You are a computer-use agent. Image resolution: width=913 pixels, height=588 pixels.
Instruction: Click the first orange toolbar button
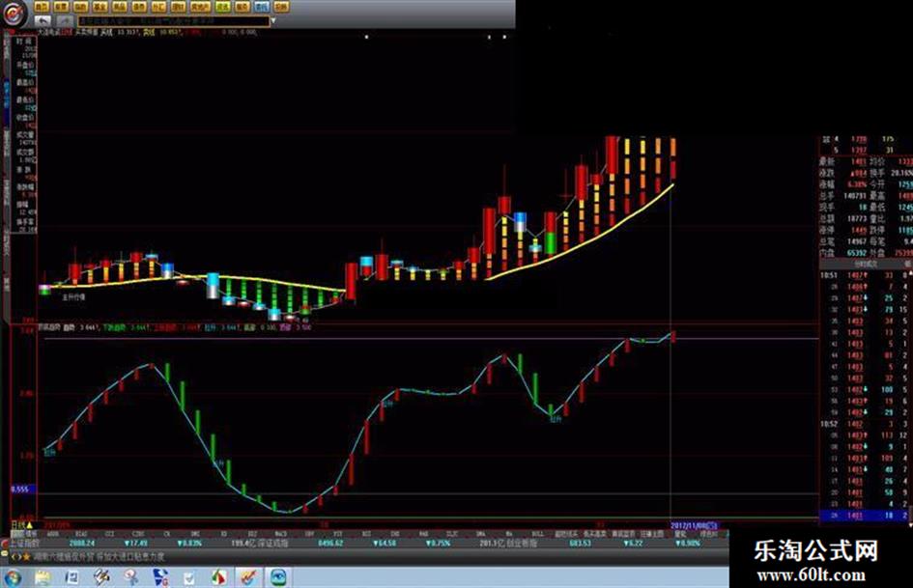coord(42,7)
